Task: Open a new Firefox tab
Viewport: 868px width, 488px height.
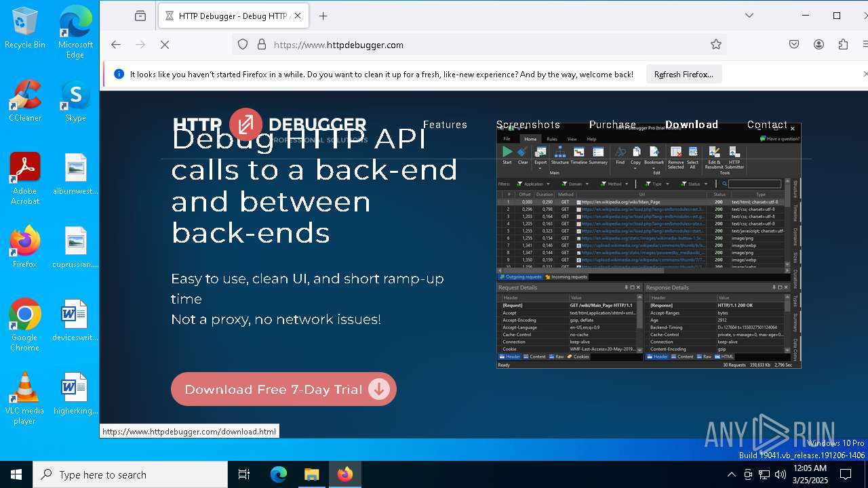Action: (323, 16)
